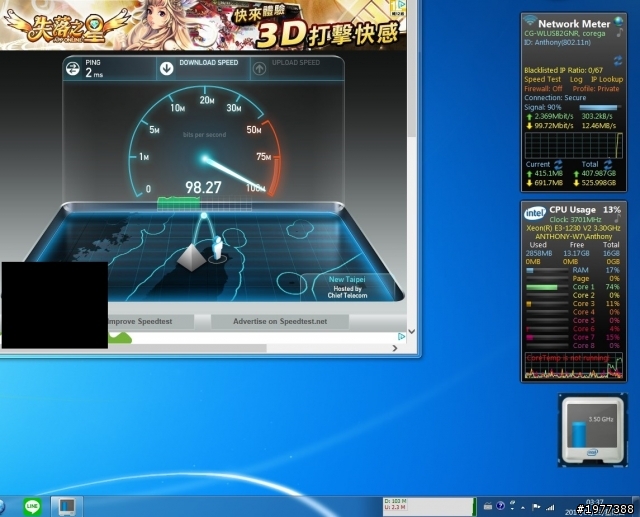Click the keyboard icon in system tray
The height and width of the screenshot is (517, 640).
(488, 507)
